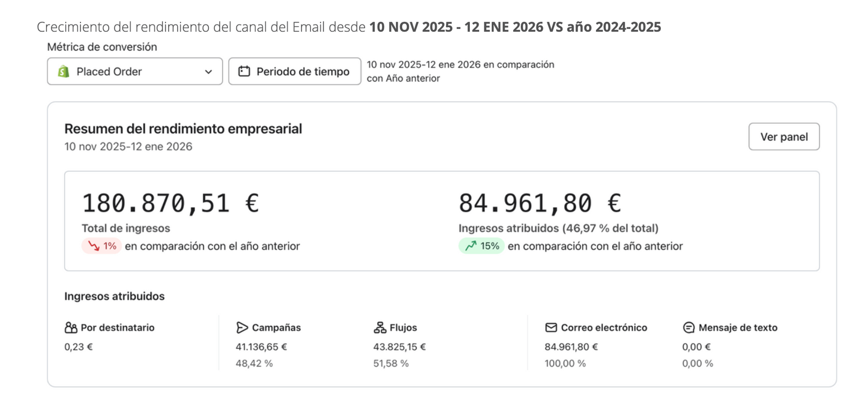Viewport: 868px width, 400px height.
Task: Click the red downward trend arrow icon
Action: [x=93, y=246]
